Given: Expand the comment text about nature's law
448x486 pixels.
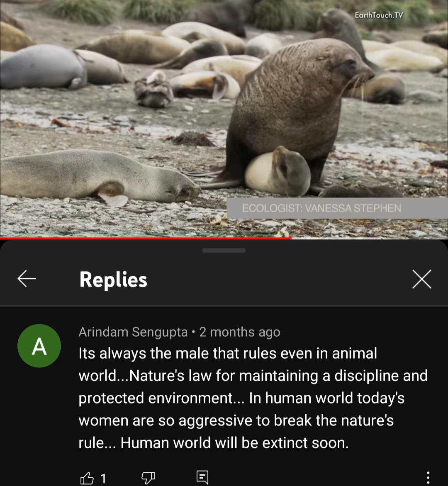Looking at the screenshot, I should (253, 398).
